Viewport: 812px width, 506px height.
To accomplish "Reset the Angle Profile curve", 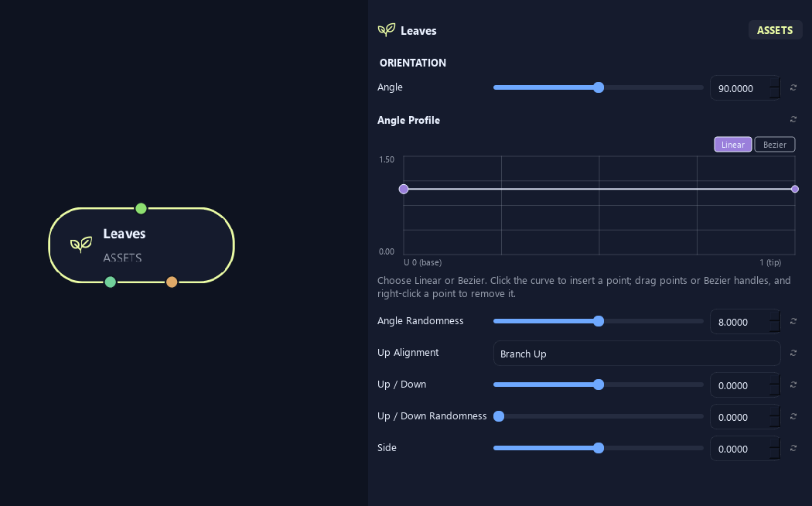I will (793, 120).
